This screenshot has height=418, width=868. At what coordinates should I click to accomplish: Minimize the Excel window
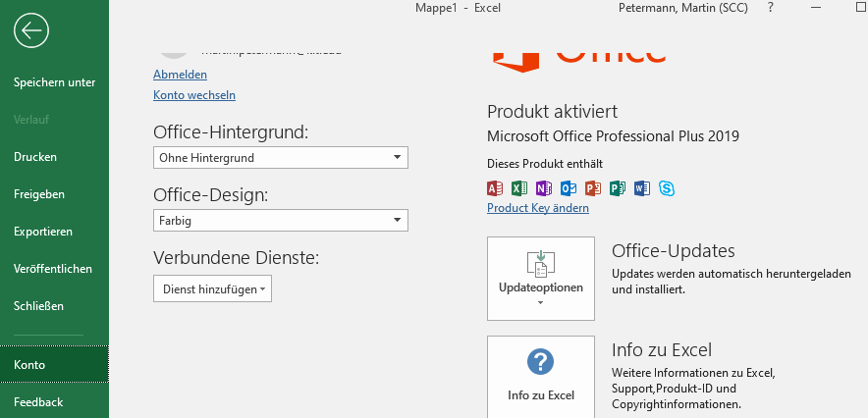(x=817, y=8)
